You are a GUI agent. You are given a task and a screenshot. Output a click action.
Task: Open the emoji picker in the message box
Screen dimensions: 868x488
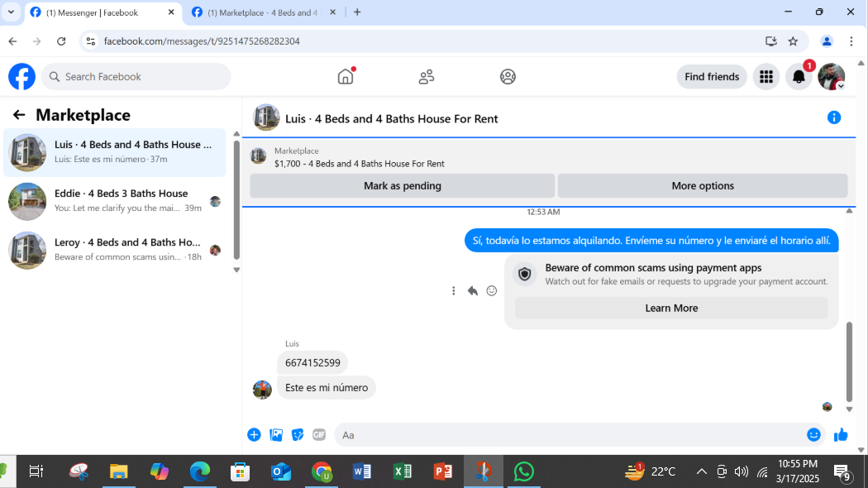813,435
